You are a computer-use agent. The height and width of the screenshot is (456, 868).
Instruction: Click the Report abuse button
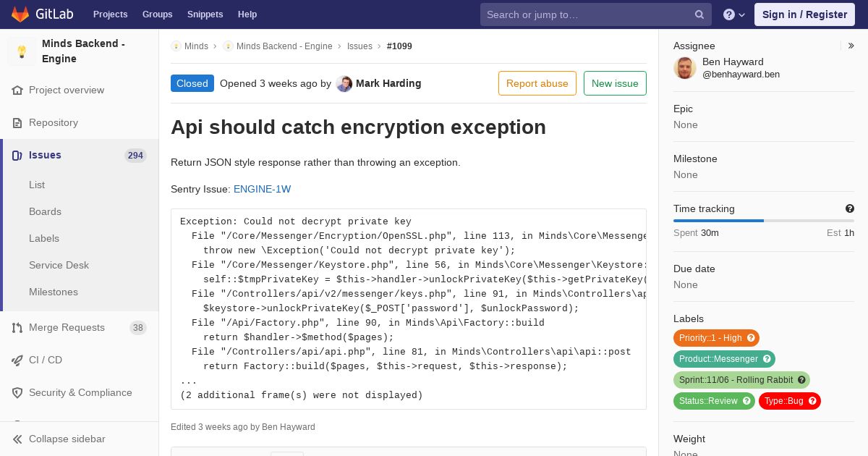[537, 83]
